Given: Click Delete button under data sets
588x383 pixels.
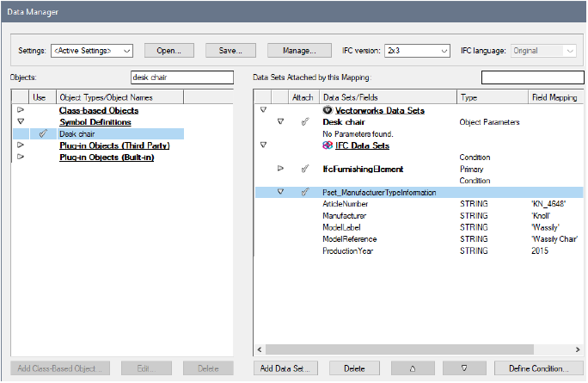Looking at the screenshot, I should (x=354, y=368).
